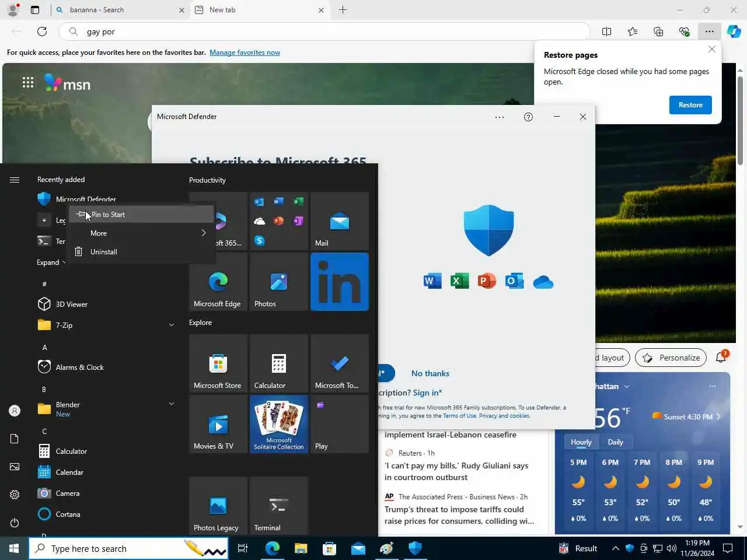Switch to the bananna - Search tab
The height and width of the screenshot is (560, 747).
coord(120,10)
